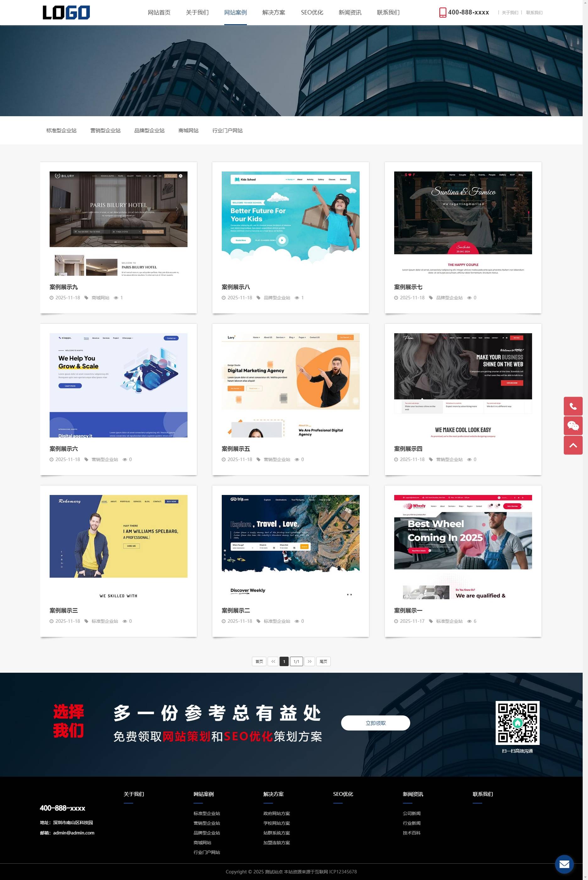Click the QR code image
Image resolution: width=588 pixels, height=880 pixels.
(517, 723)
